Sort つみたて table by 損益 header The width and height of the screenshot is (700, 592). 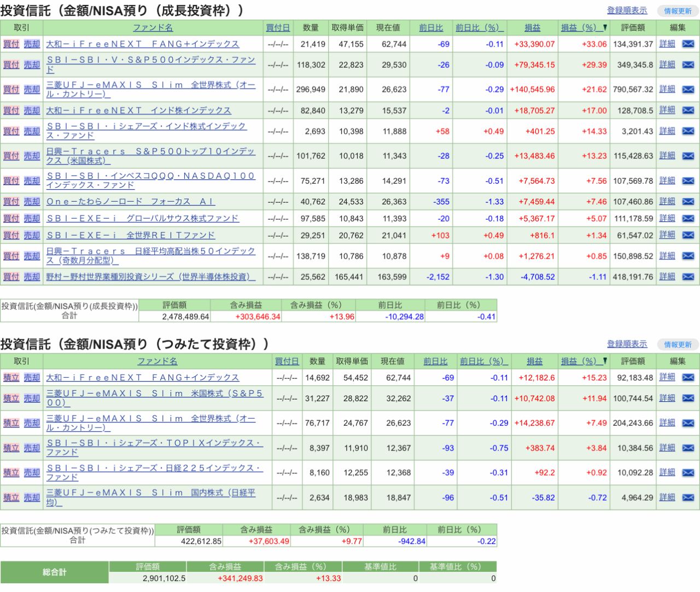point(534,361)
